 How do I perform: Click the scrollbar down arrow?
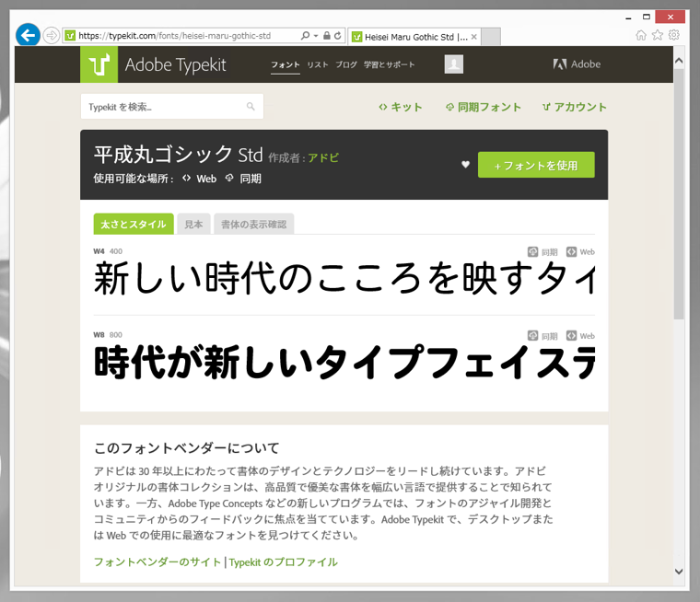click(x=679, y=572)
